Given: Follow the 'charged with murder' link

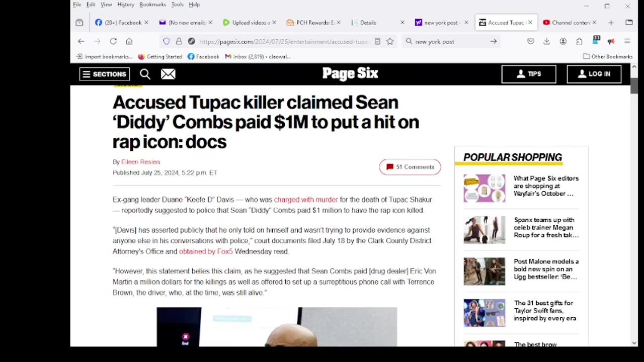Looking at the screenshot, I should click(306, 200).
